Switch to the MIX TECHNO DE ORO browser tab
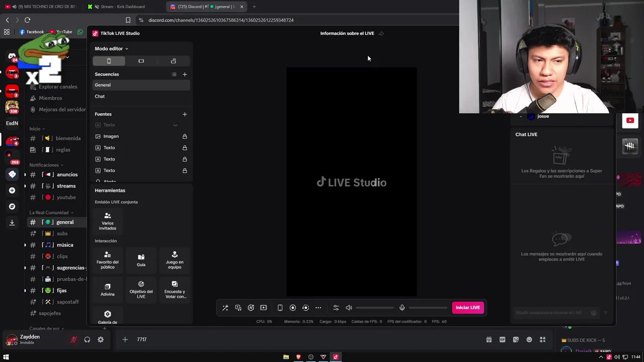 click(42, 7)
